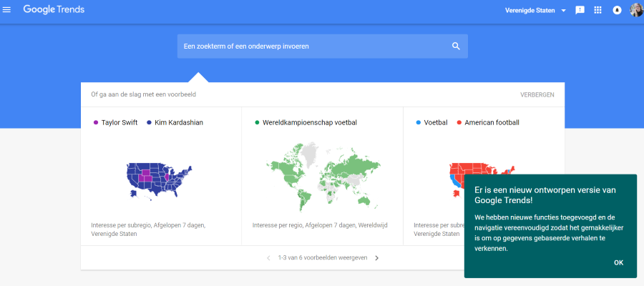
Task: Dismiss the redesign notice with OK
Action: [618, 262]
